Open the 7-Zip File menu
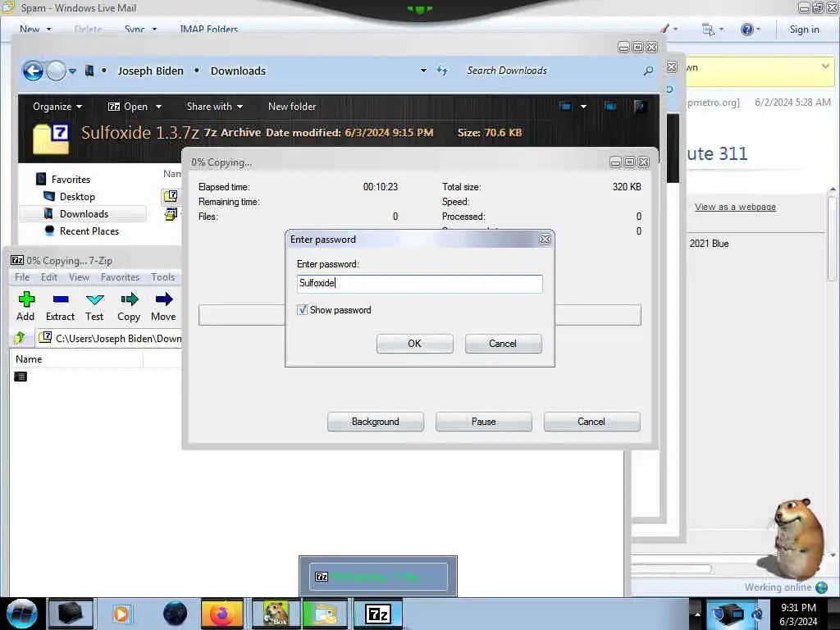This screenshot has width=840, height=630. pyautogui.click(x=22, y=277)
